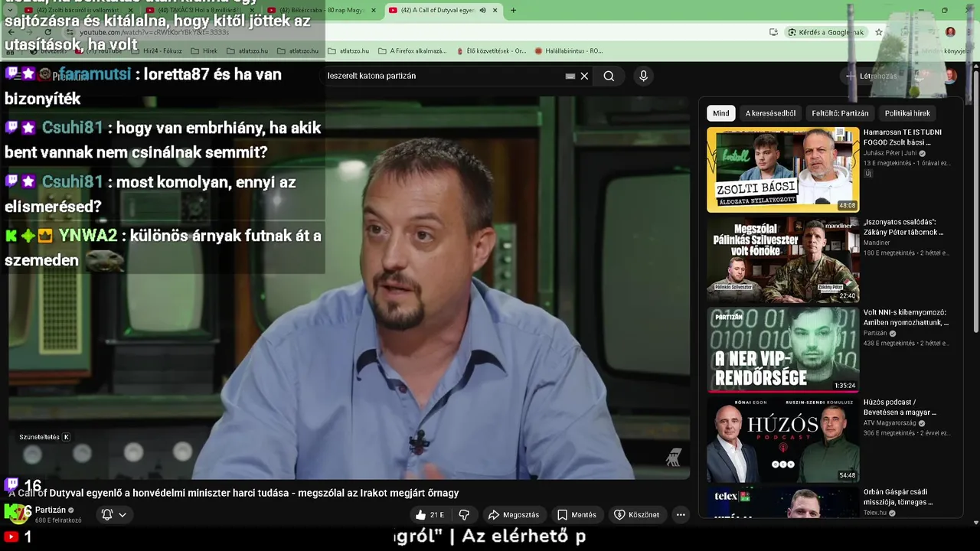Open a new browser tab with plus
Viewport: 980px width, 551px height.
[x=513, y=10]
